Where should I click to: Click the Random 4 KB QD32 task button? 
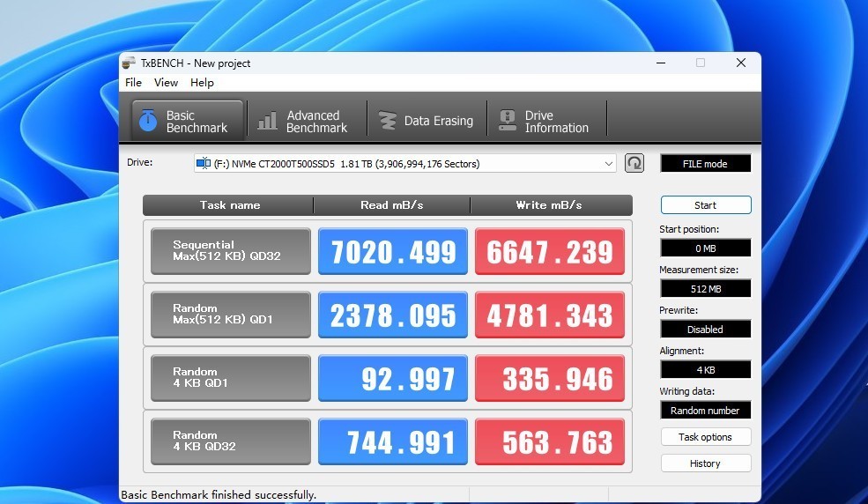point(230,441)
